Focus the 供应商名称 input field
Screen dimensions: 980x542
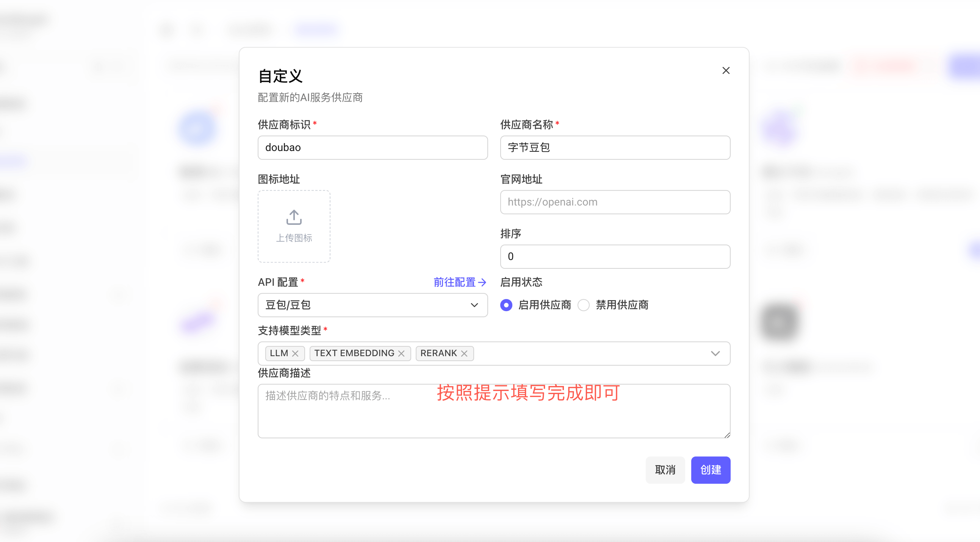[x=615, y=148]
